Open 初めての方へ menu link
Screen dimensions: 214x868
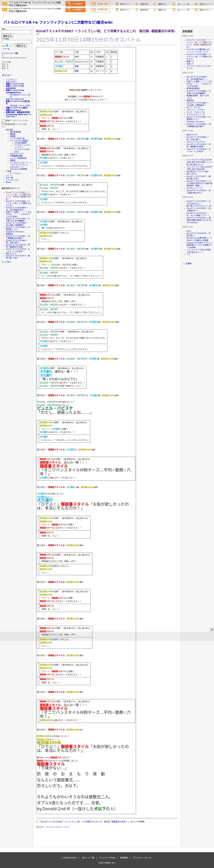11,82
